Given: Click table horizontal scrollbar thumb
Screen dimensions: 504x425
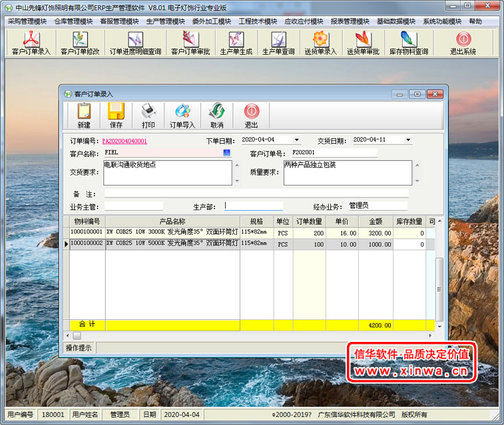Looking at the screenshot, I should 77,336.
